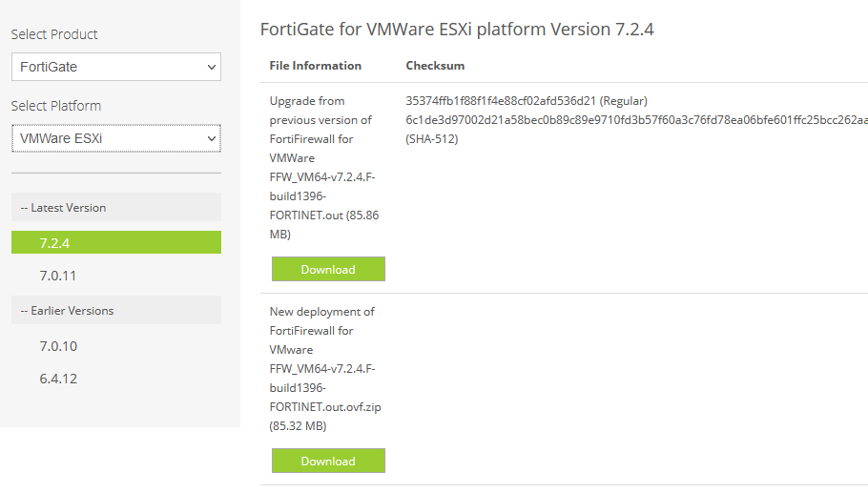The height and width of the screenshot is (493, 868).
Task: Open the Select Product dropdown showing FortiGate
Action: click(x=115, y=67)
